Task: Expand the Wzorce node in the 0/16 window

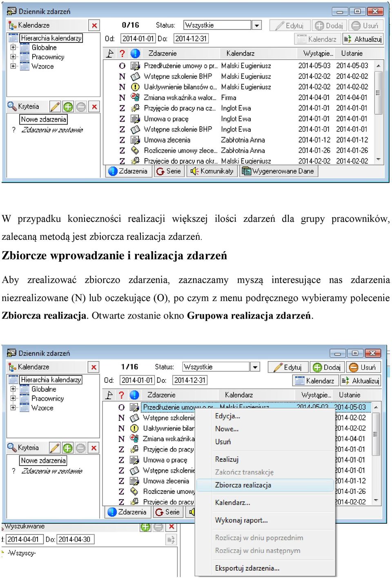Action: [x=13, y=66]
